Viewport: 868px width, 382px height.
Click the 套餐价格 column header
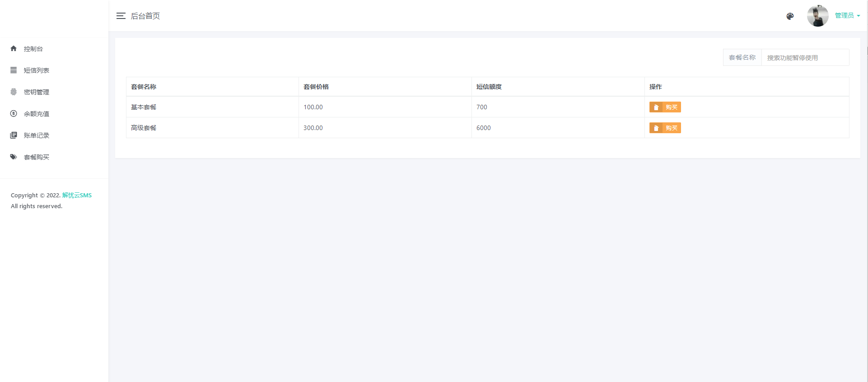(316, 87)
